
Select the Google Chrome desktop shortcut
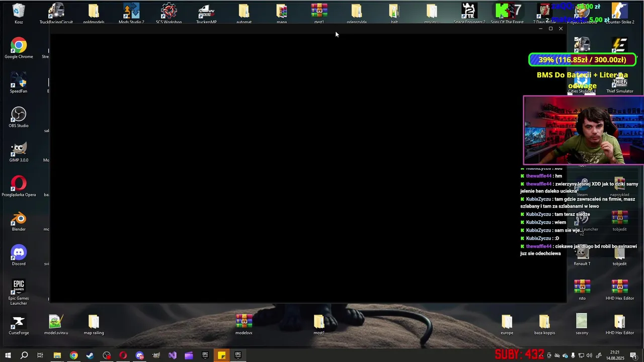pyautogui.click(x=19, y=48)
